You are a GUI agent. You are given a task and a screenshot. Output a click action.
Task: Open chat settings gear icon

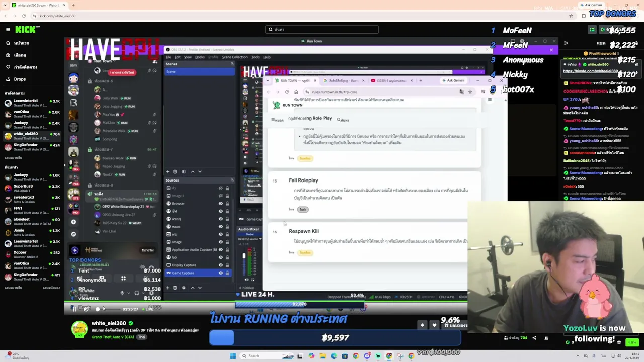[619, 342]
